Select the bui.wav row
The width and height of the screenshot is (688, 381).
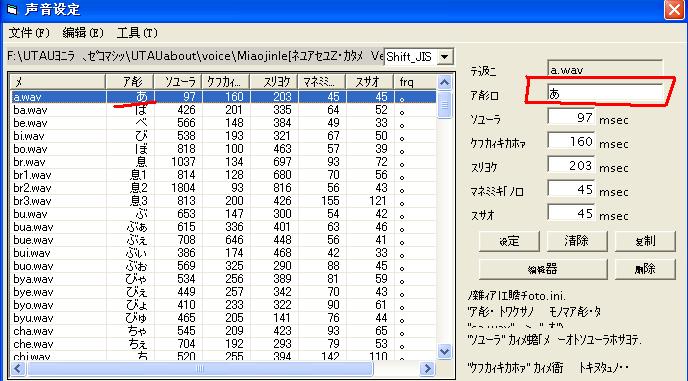click(223, 253)
